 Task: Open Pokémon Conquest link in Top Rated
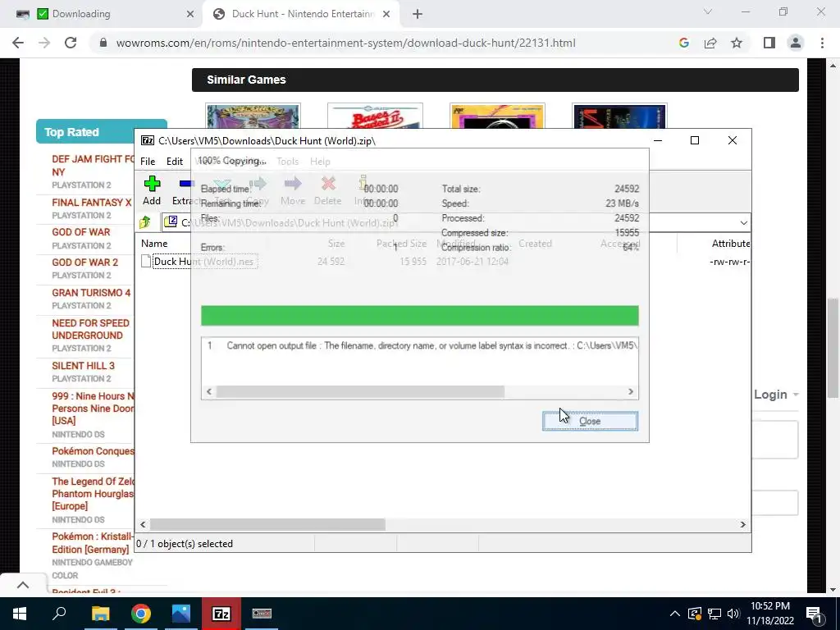click(x=93, y=451)
